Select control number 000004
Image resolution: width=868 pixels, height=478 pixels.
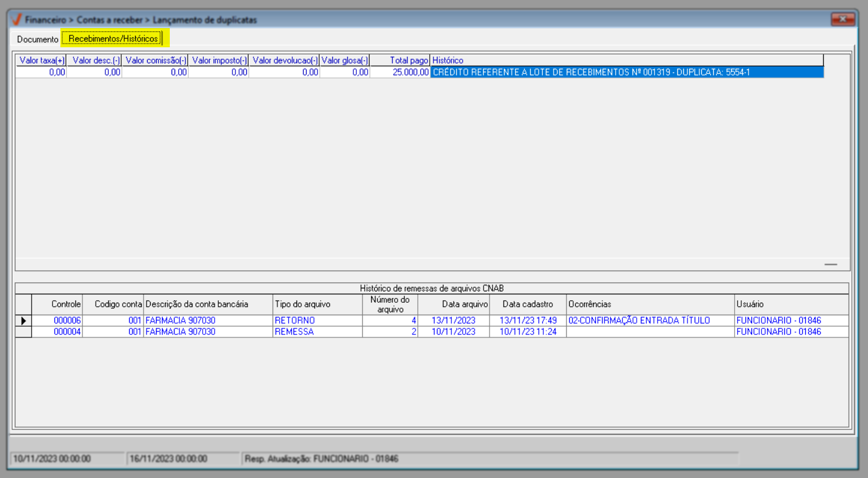coord(57,332)
